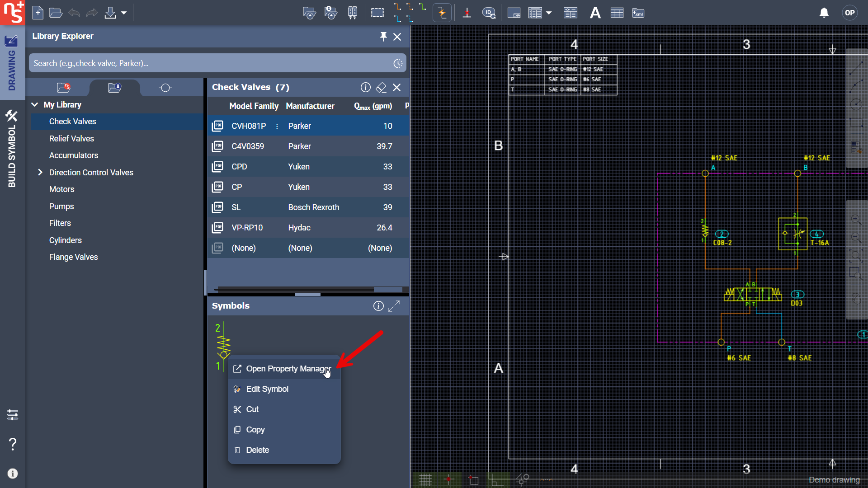Viewport: 868px width, 488px height.
Task: Open the save dropdown arrow in toolbar
Action: [124, 13]
